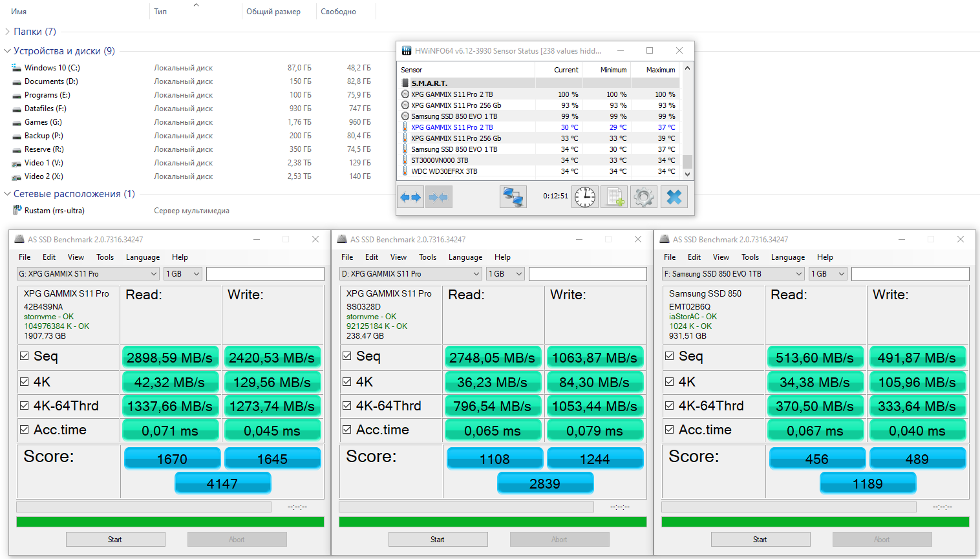Open Tools menu in G: drive AS SSD window
Viewport: 980px width, 559px height.
105,257
